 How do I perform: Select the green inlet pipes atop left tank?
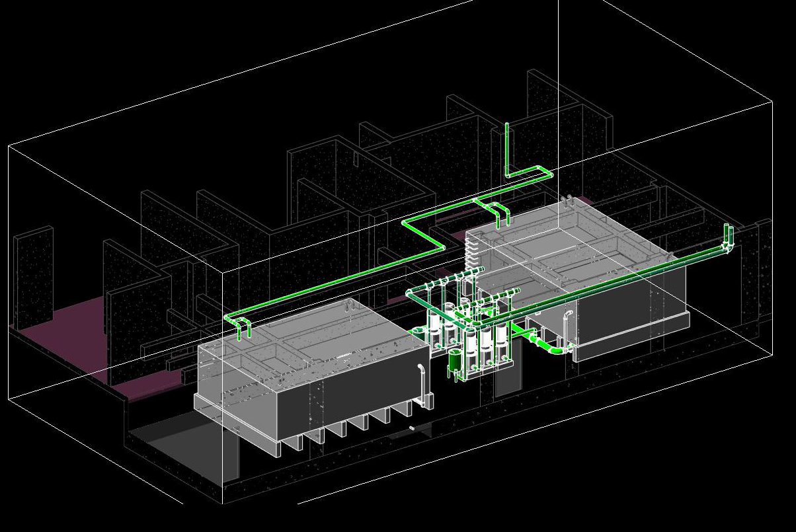tap(239, 325)
